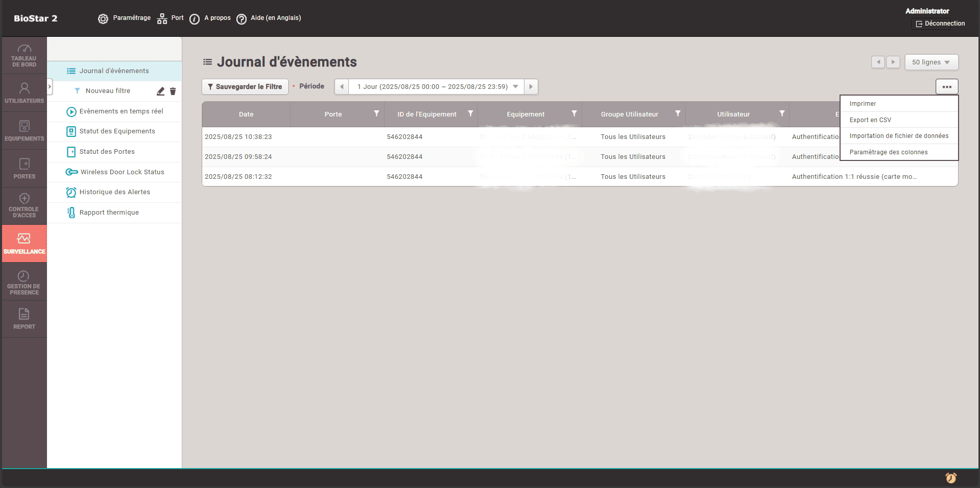The width and height of the screenshot is (980, 488).
Task: Go to the previous day period
Action: pos(342,86)
